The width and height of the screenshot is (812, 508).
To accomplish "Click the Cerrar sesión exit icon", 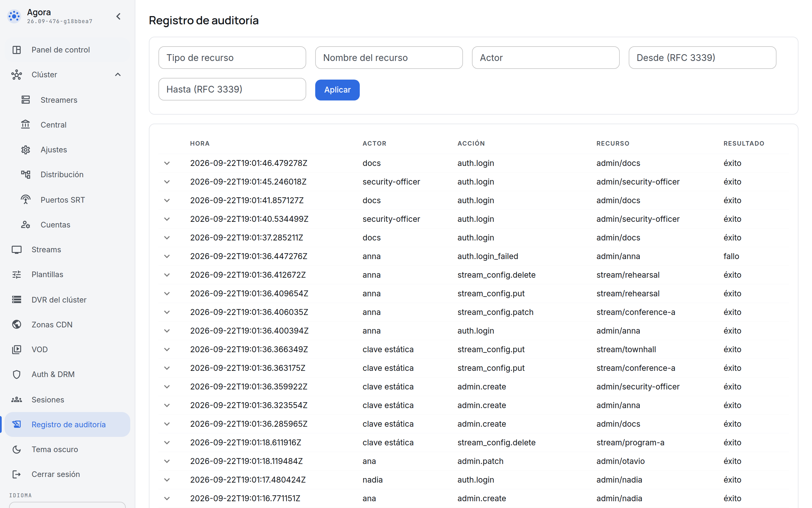I will coord(16,474).
